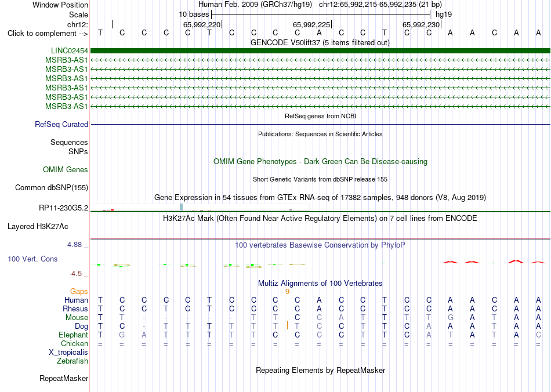Click the 'Human Feb. 2009 (GRCh37/hg19)' header text
The width and height of the screenshot is (551, 392).
coord(255,5)
